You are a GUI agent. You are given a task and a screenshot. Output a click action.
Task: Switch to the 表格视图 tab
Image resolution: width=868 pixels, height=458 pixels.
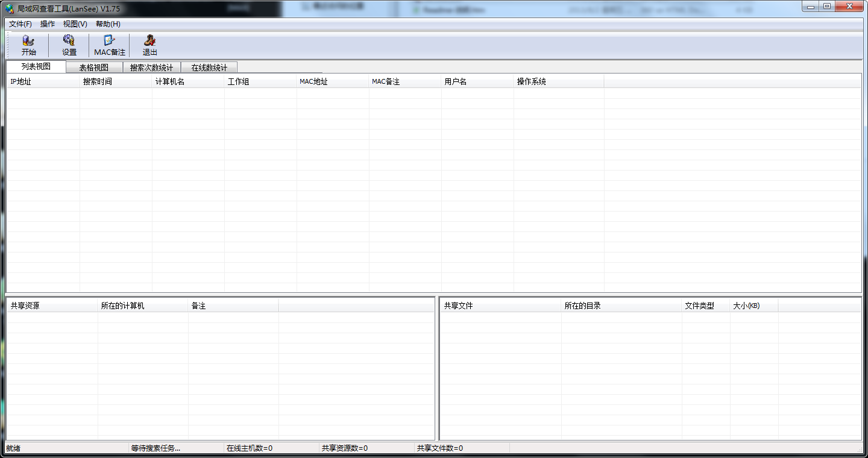(x=94, y=67)
